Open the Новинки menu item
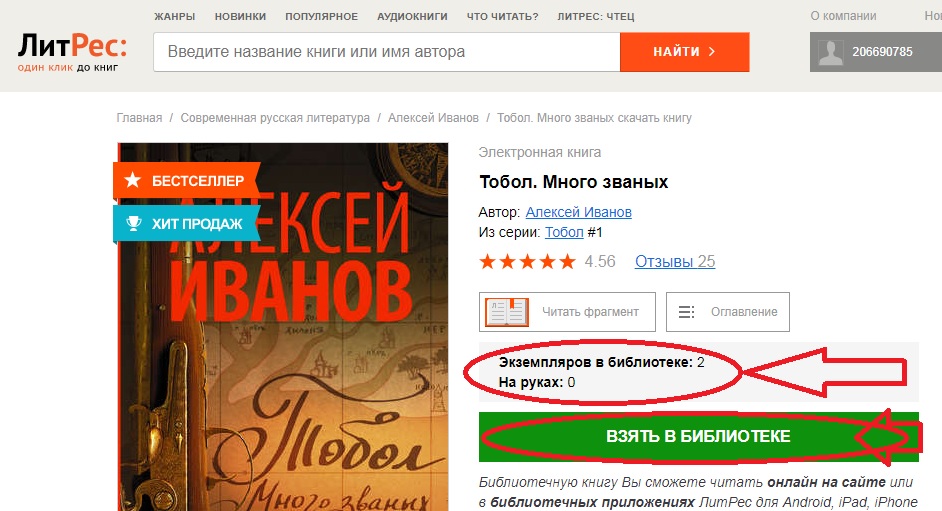Screen dimensions: 942x511 pyautogui.click(x=240, y=16)
